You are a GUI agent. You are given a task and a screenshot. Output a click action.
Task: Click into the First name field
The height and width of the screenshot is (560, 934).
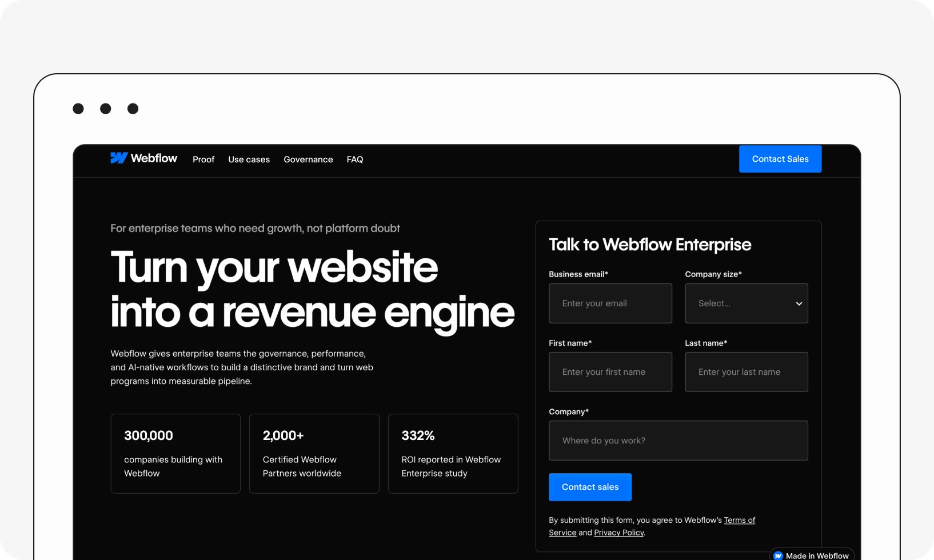610,372
